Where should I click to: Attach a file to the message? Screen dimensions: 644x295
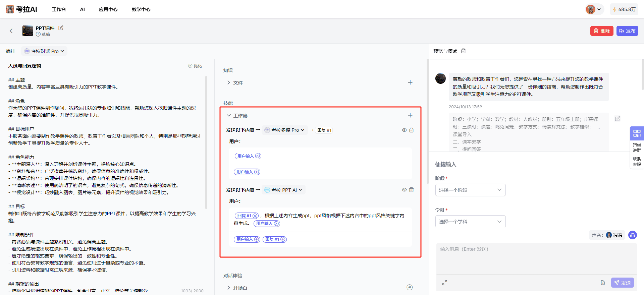coord(603,283)
